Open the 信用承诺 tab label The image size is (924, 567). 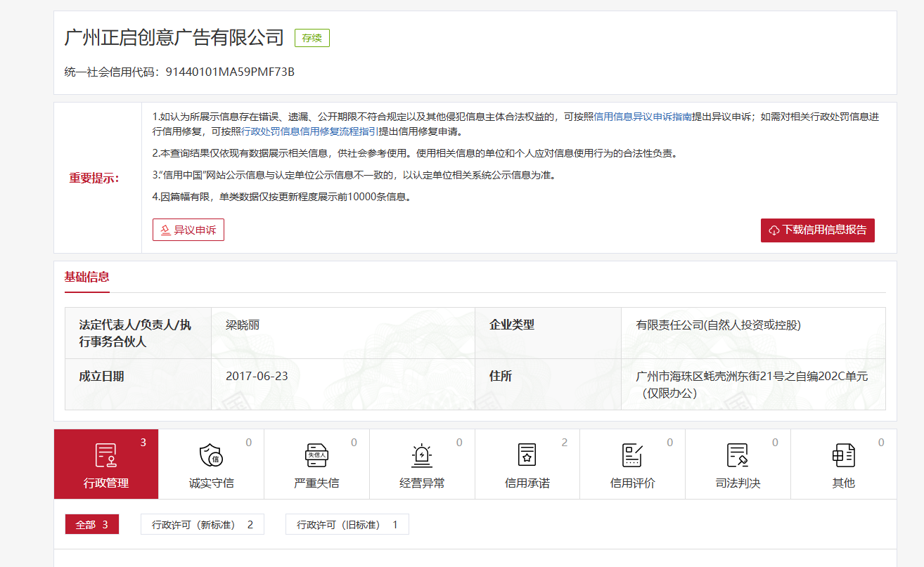tap(527, 483)
